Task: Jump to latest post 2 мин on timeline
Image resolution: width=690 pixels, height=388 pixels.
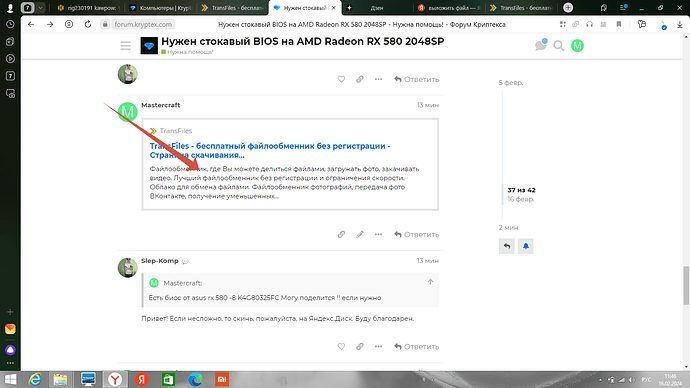Action: 508,227
